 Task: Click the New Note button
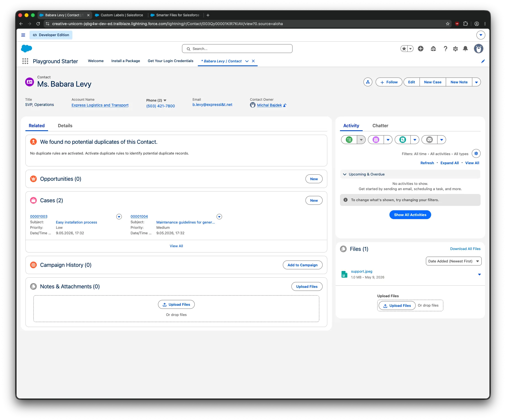pos(459,82)
